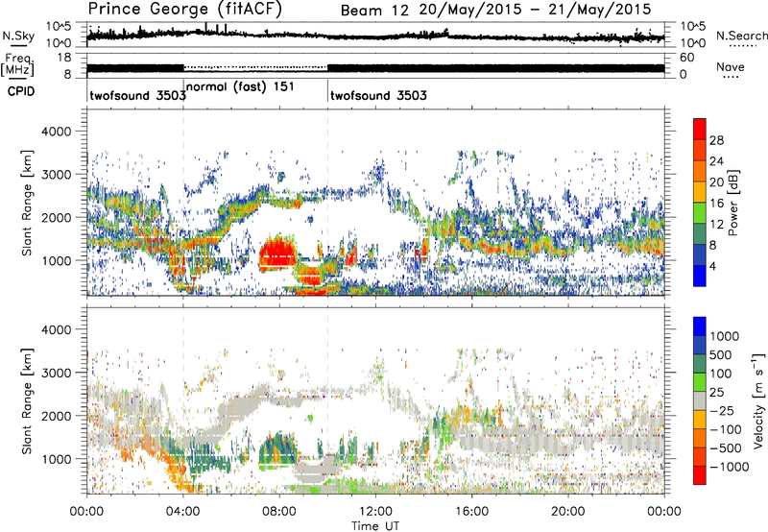This screenshot has height=532, width=768.
Task: Click the '04:00' time axis tick label
Action: pyautogui.click(x=182, y=511)
